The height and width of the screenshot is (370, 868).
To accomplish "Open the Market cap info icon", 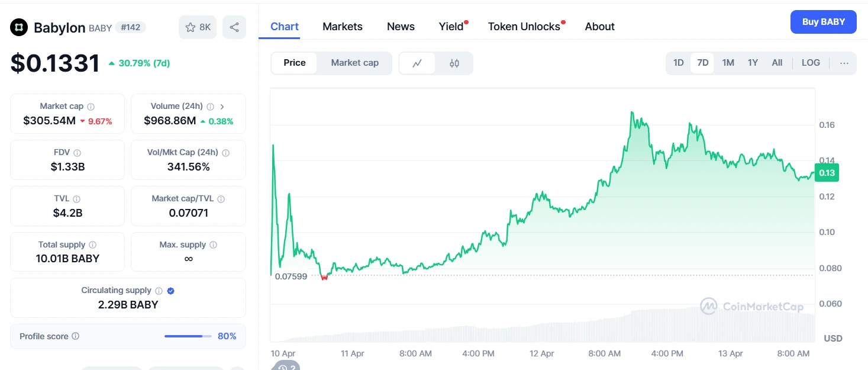I will [91, 107].
